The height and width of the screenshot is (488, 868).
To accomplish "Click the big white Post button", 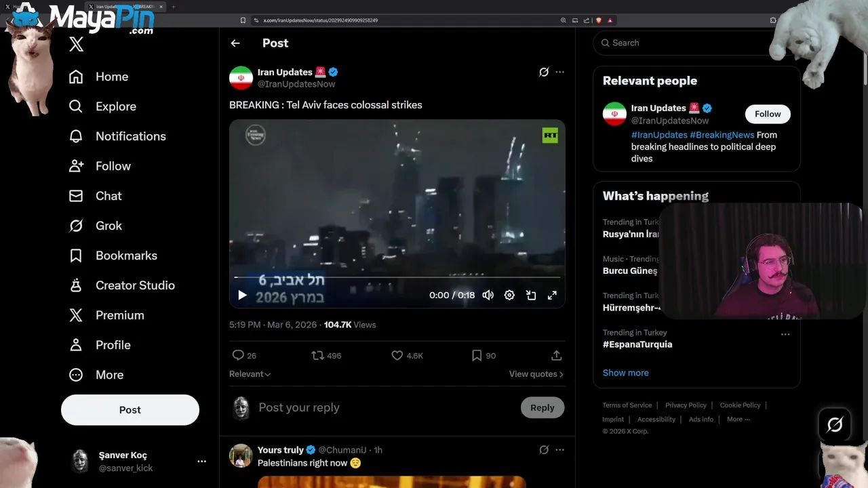I will click(130, 410).
